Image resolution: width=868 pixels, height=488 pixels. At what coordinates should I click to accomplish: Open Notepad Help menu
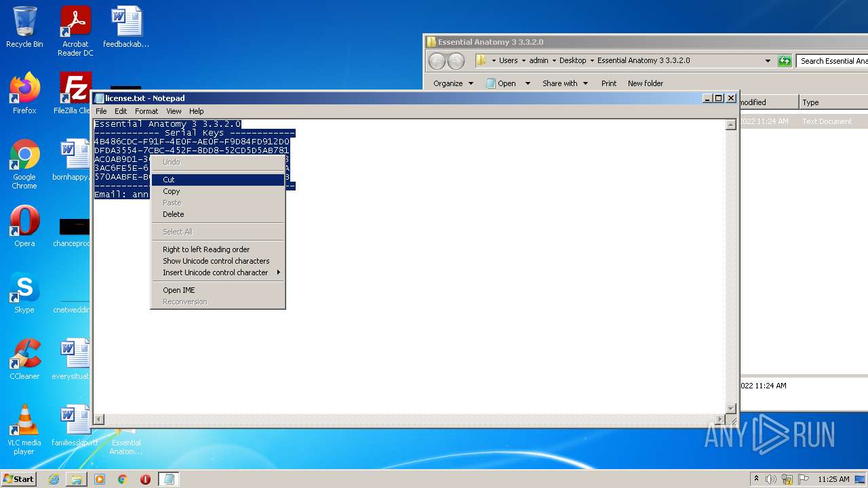coord(197,111)
